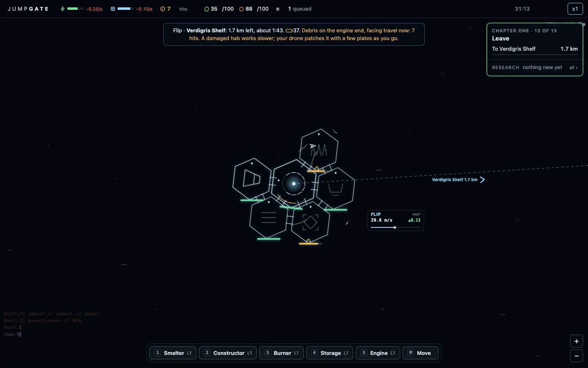
Task: Open the build queue list icon
Action: 278,9
